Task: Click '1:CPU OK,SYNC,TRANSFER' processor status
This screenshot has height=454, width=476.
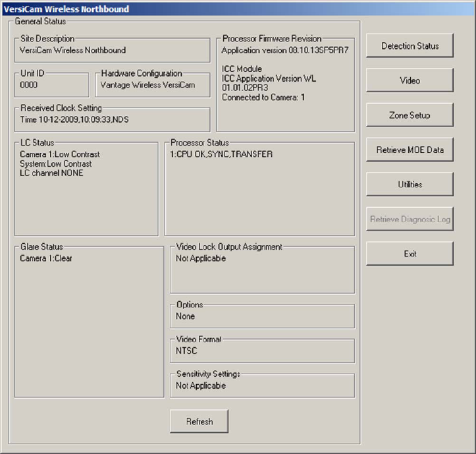Action: pyautogui.click(x=221, y=154)
